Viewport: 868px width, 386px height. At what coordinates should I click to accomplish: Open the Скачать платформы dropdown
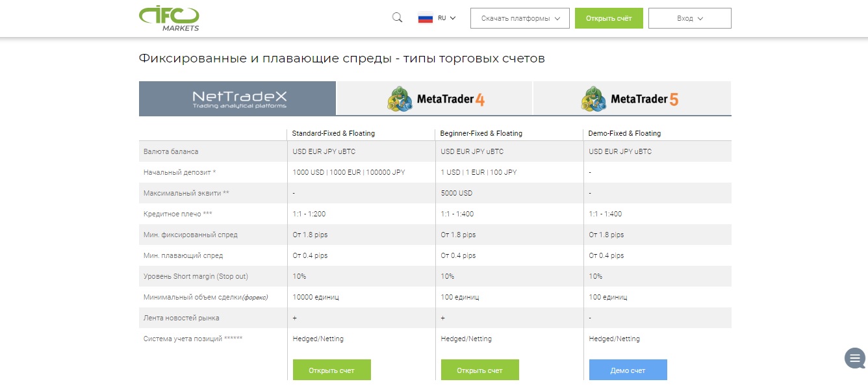[518, 18]
